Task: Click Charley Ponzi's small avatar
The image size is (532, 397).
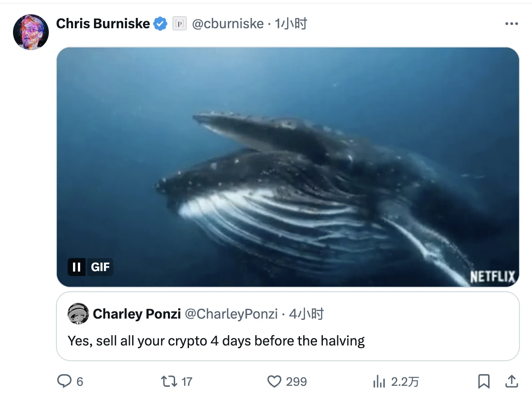Action: (x=78, y=314)
